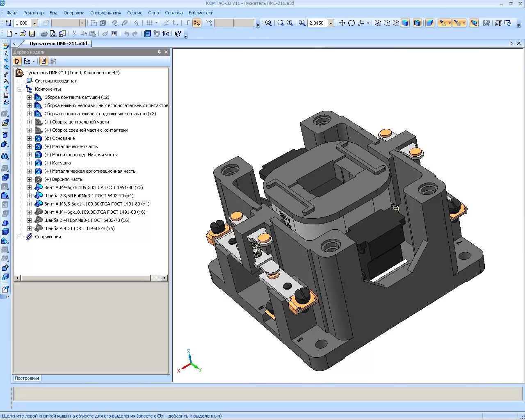This screenshot has height=420, width=525.
Task: Click the hidden lines removed display icon
Action: click(387, 23)
